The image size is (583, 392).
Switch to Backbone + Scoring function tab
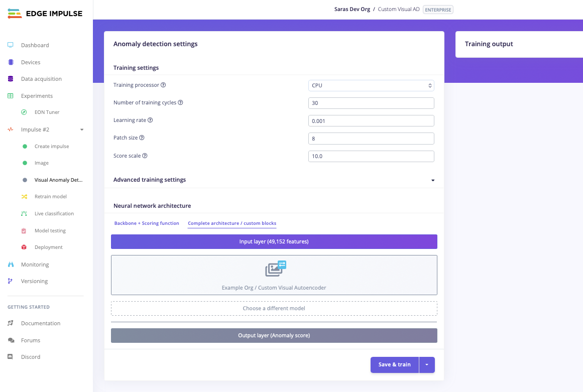click(x=147, y=223)
